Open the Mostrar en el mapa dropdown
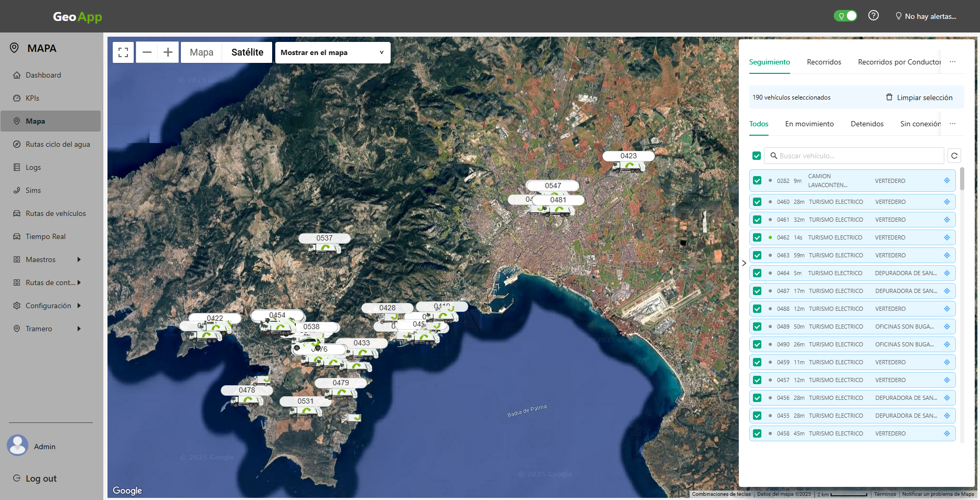Screen dimensions: 980x500 332,52
